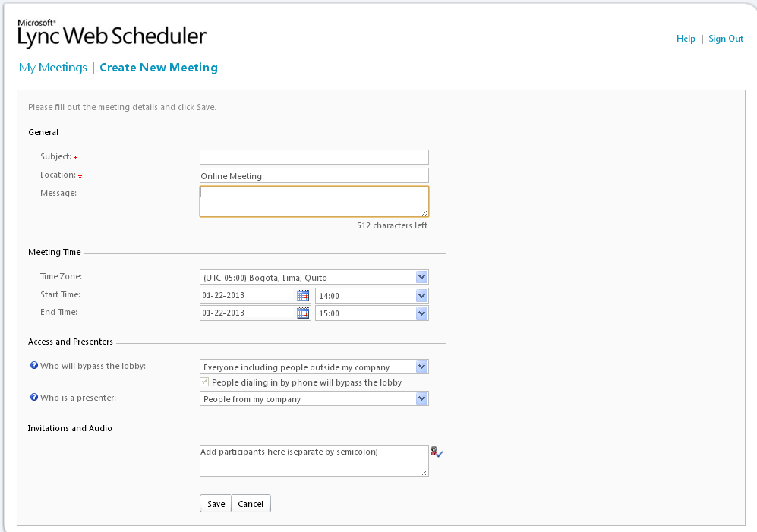Click help icon for who is a presenter
Image resolution: width=757 pixels, height=532 pixels.
[x=34, y=398]
